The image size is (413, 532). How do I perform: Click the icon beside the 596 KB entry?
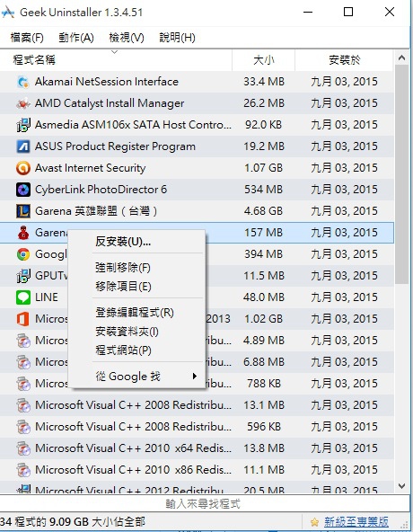coord(23,427)
